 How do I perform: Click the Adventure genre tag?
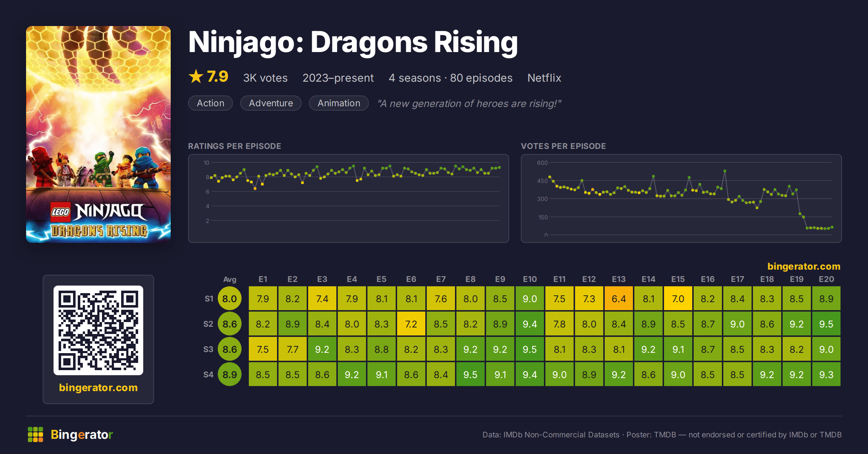pos(271,103)
